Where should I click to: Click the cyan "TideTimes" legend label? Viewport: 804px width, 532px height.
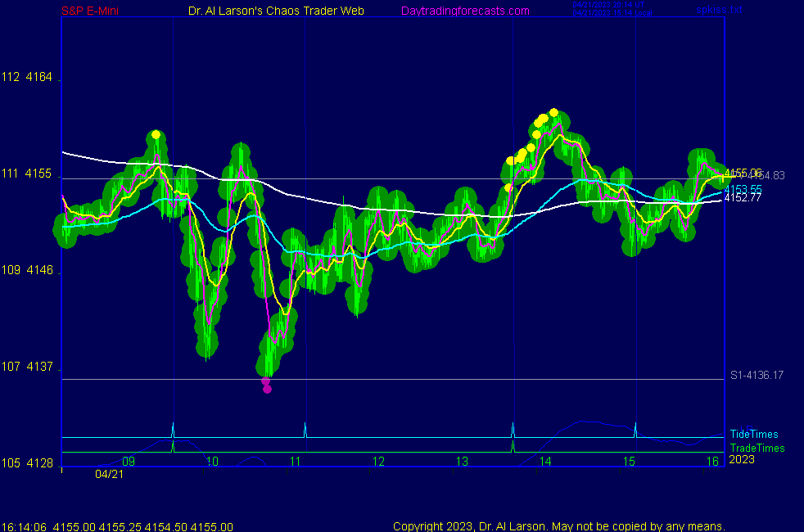point(754,434)
